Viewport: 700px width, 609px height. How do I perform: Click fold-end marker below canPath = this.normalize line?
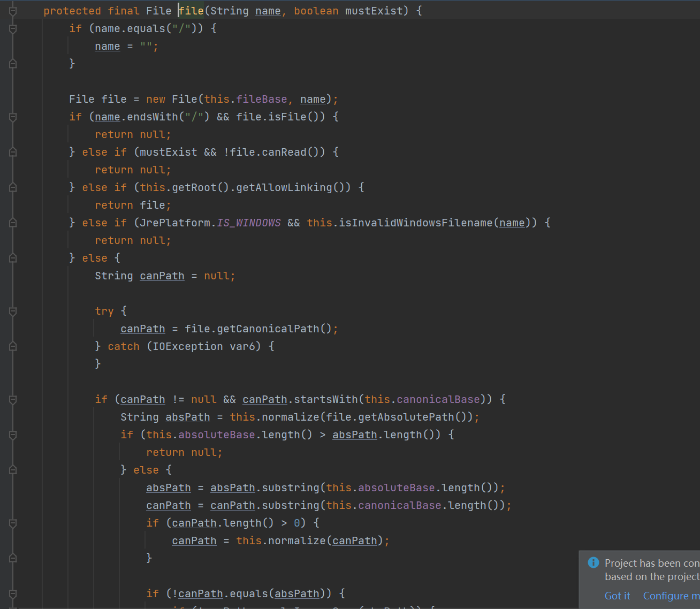coord(13,558)
